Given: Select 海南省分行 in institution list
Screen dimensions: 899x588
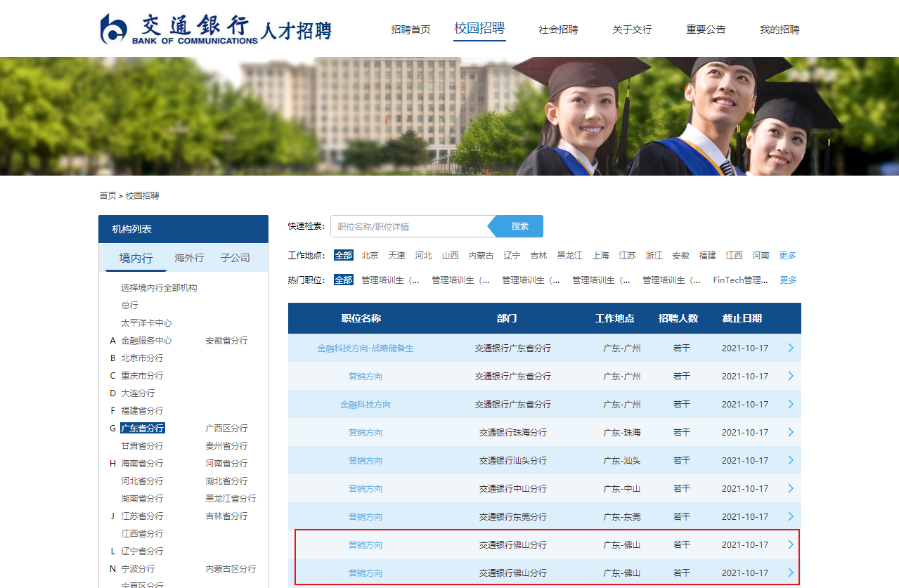Looking at the screenshot, I should [x=142, y=463].
